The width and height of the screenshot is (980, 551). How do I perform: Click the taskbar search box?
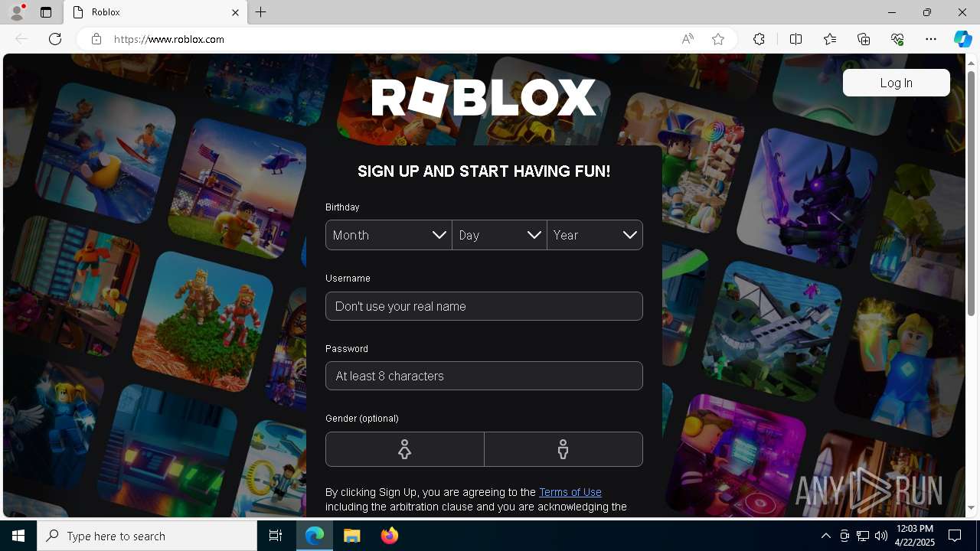(147, 536)
